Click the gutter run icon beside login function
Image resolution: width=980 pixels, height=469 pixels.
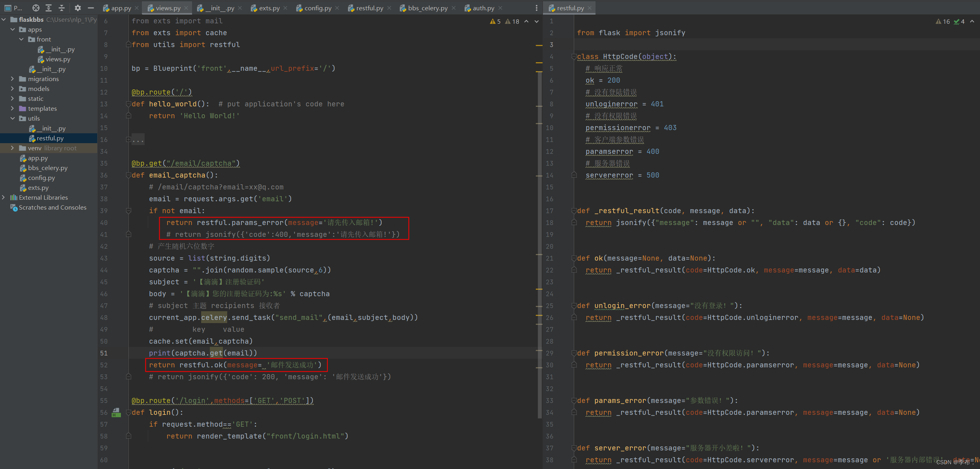click(x=116, y=413)
